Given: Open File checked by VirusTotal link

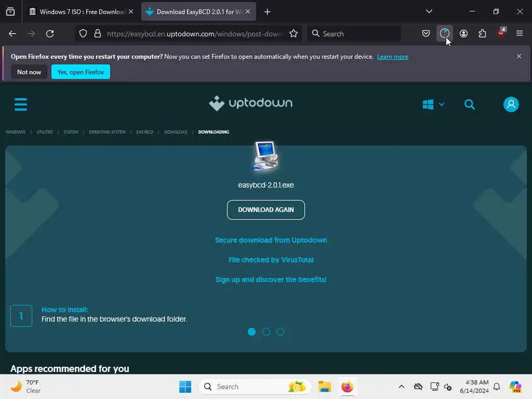Looking at the screenshot, I should click(x=271, y=260).
